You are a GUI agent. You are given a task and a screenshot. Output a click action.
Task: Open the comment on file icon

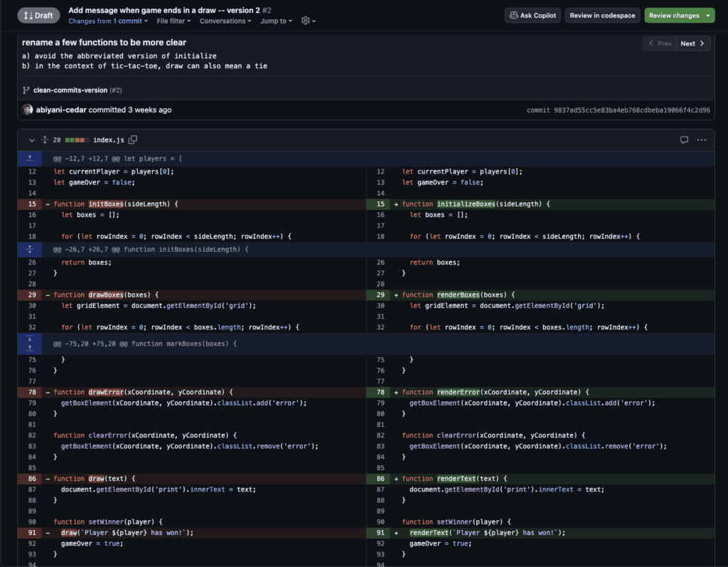click(x=684, y=140)
